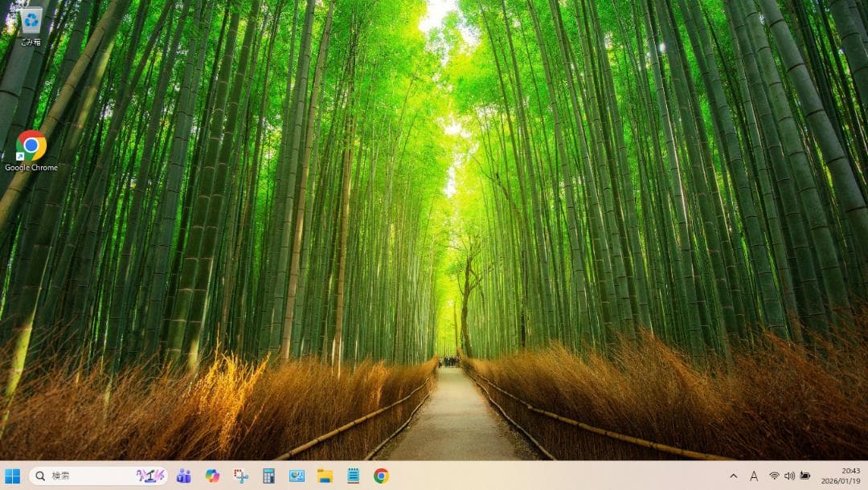The image size is (868, 490).
Task: Open the plotting tool app on the taskbar
Action: click(x=241, y=476)
